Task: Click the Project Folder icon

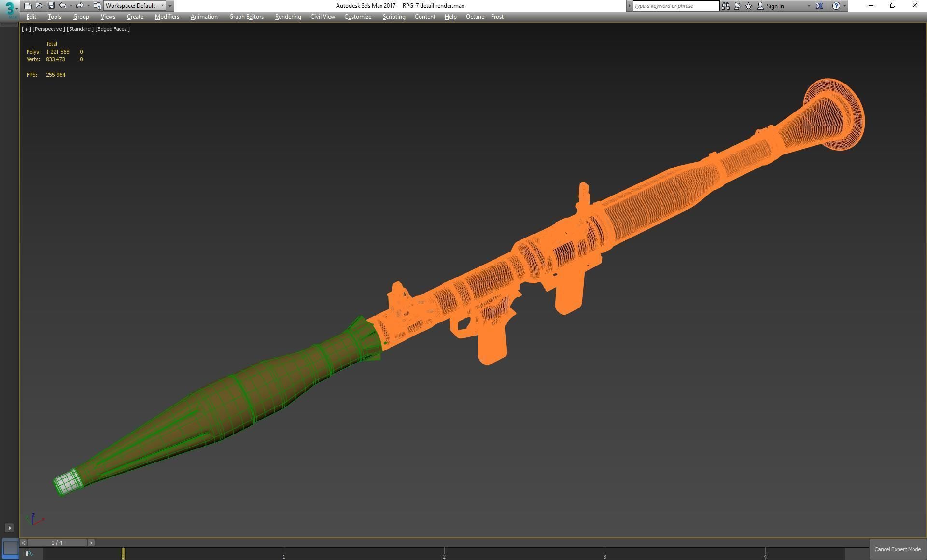Action: [x=97, y=6]
